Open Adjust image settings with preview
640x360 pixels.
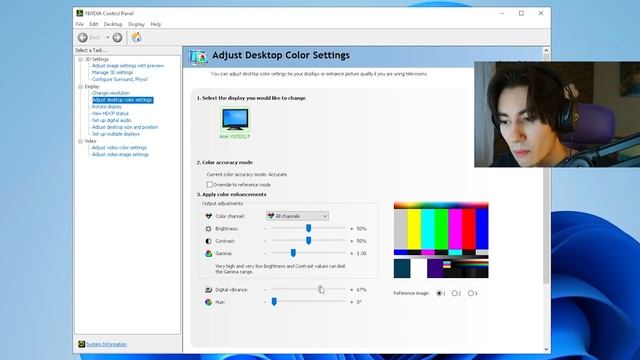(x=128, y=66)
